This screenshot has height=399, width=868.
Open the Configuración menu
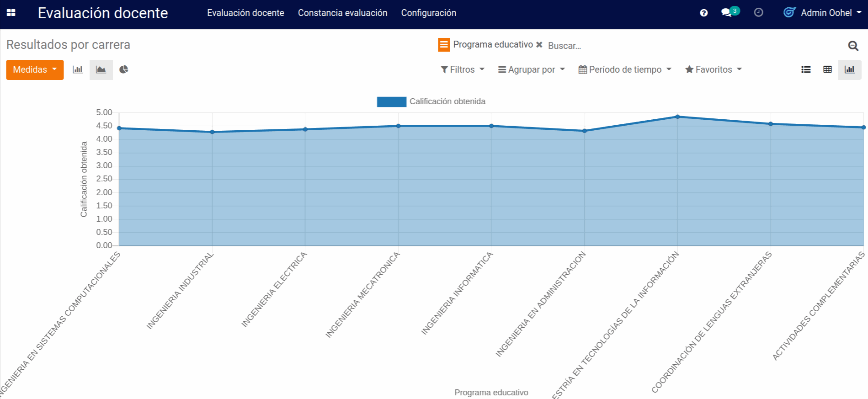(428, 13)
